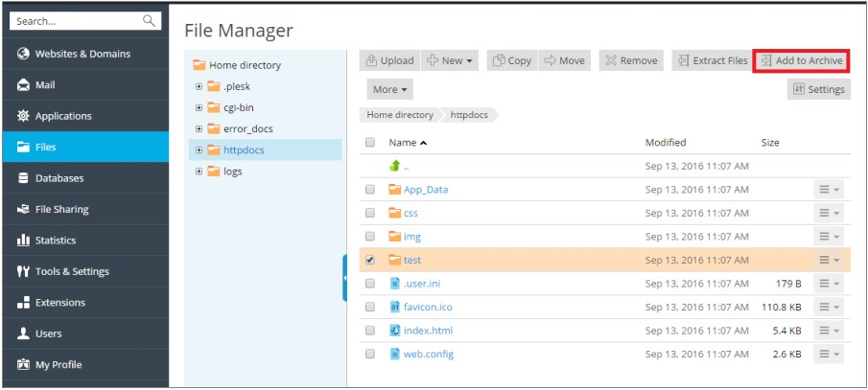Click the favicon.ico file icon
This screenshot has width=868, height=390.
click(395, 307)
